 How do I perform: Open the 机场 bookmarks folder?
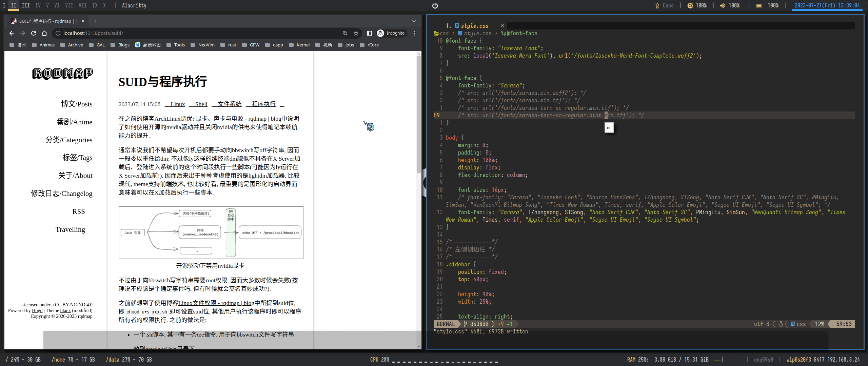click(324, 45)
